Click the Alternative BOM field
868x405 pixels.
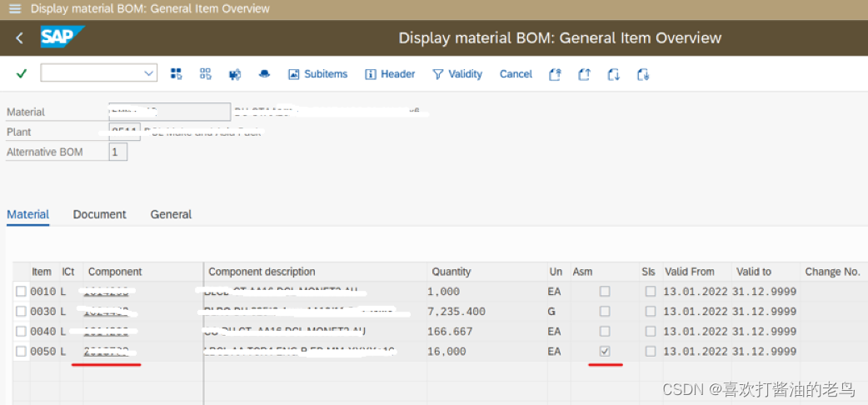pos(118,152)
